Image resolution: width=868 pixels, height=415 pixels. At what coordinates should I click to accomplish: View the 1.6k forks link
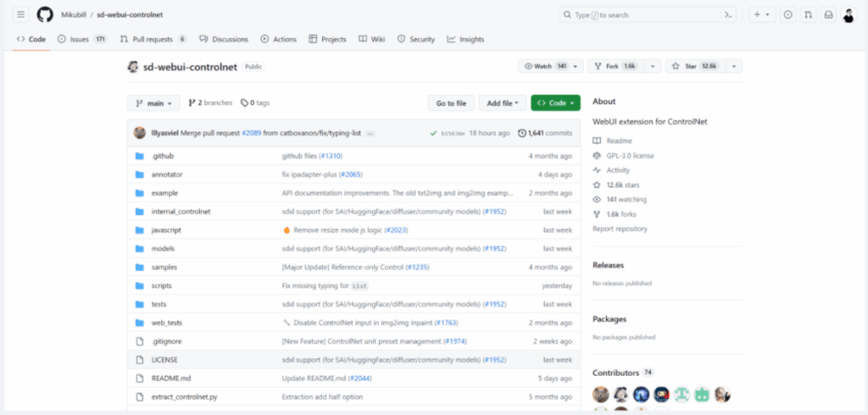pos(615,214)
